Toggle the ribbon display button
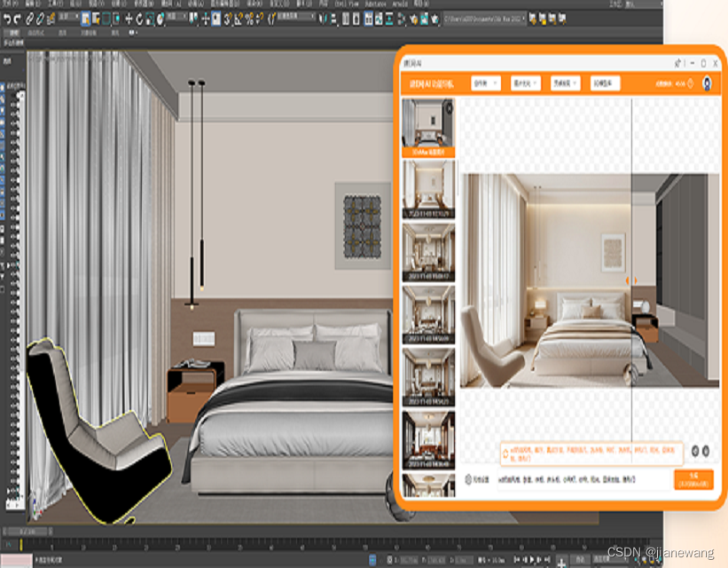The image size is (728, 568). [x=368, y=19]
